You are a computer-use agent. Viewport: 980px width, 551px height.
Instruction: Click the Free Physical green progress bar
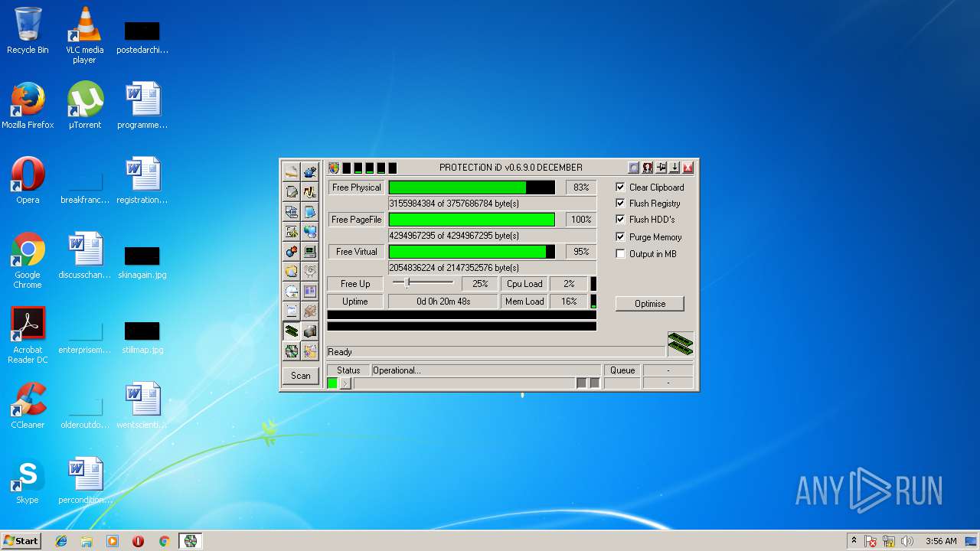(472, 187)
